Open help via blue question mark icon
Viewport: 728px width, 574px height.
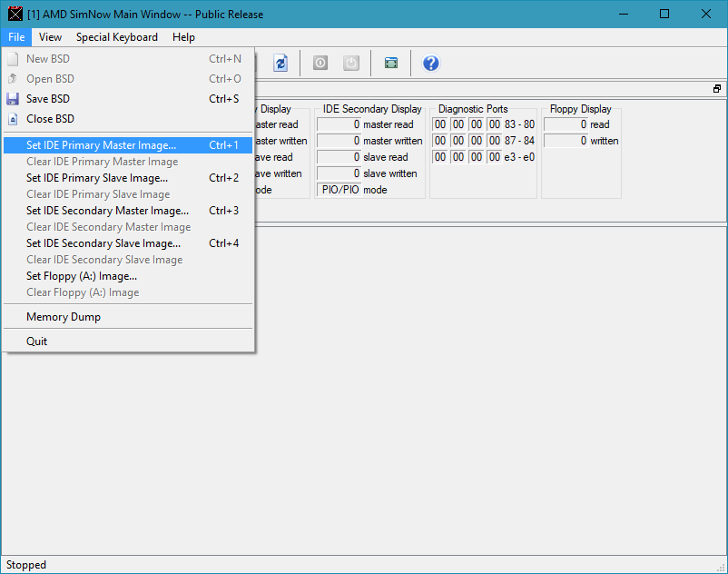[x=431, y=63]
